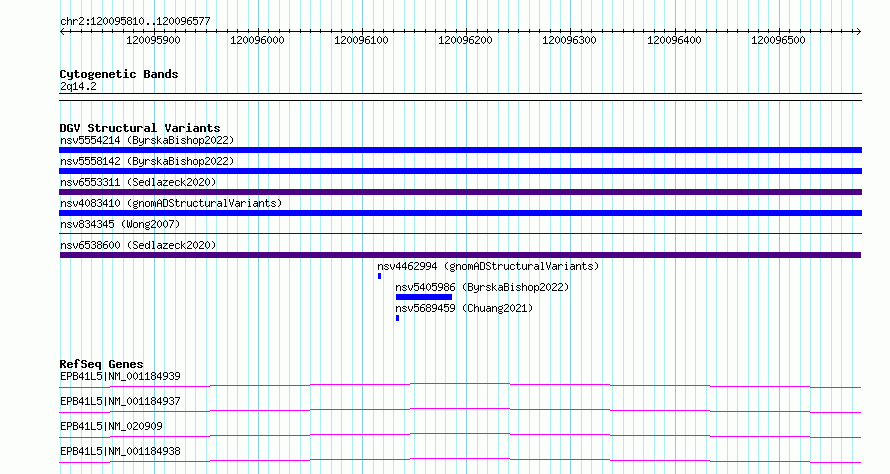Select the thin blue line under nsv834345
The width and height of the screenshot is (890, 474).
pyautogui.click(x=460, y=233)
